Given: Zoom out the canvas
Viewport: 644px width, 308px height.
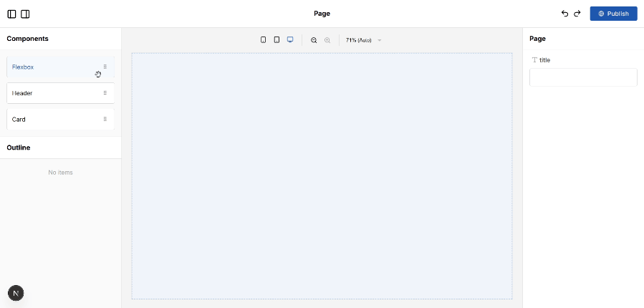Looking at the screenshot, I should (x=314, y=40).
